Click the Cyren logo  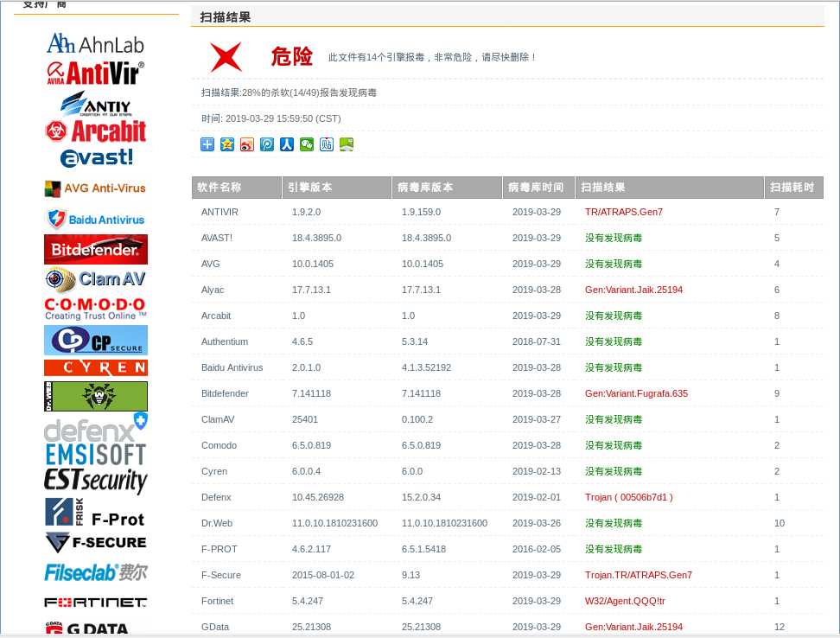(96, 367)
